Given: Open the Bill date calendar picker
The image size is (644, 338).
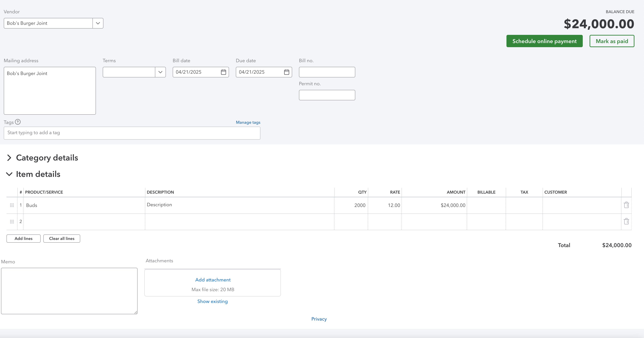Looking at the screenshot, I should [223, 72].
